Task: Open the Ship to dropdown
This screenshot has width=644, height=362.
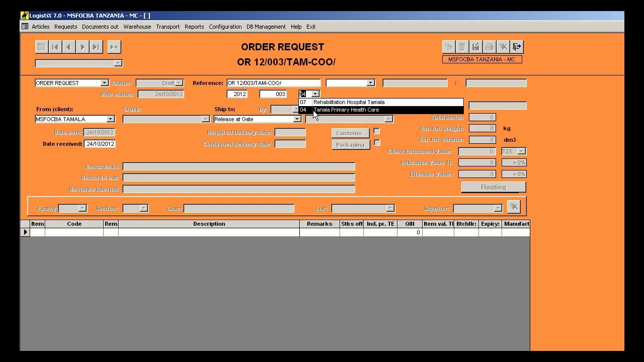Action: [x=297, y=119]
